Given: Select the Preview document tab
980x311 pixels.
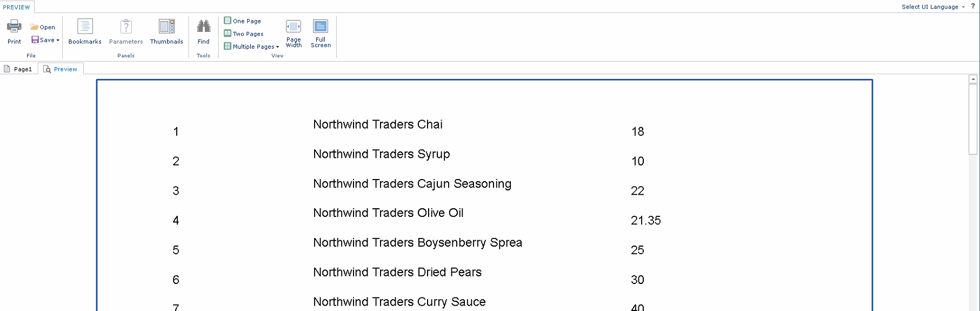Looking at the screenshot, I should click(x=61, y=69).
